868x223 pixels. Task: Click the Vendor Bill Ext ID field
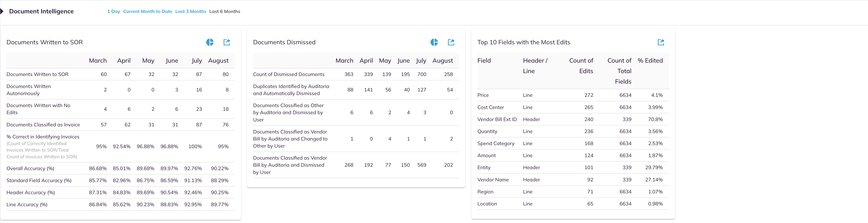pyautogui.click(x=497, y=119)
